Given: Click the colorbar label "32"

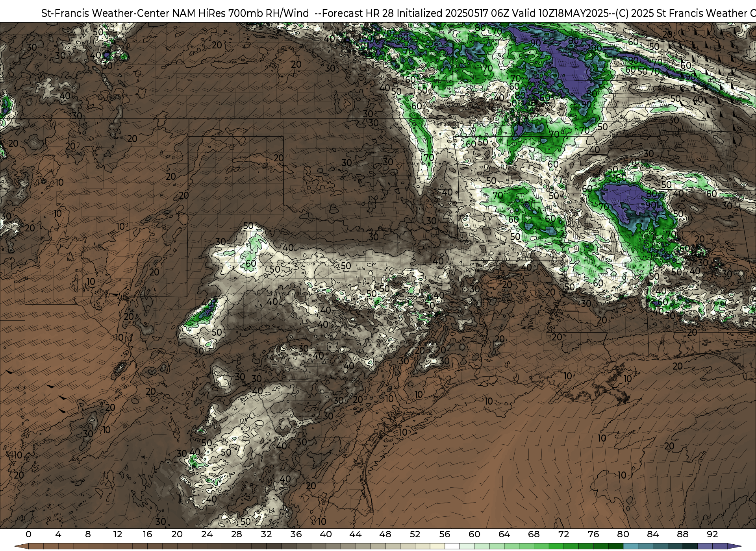Looking at the screenshot, I should (266, 534).
